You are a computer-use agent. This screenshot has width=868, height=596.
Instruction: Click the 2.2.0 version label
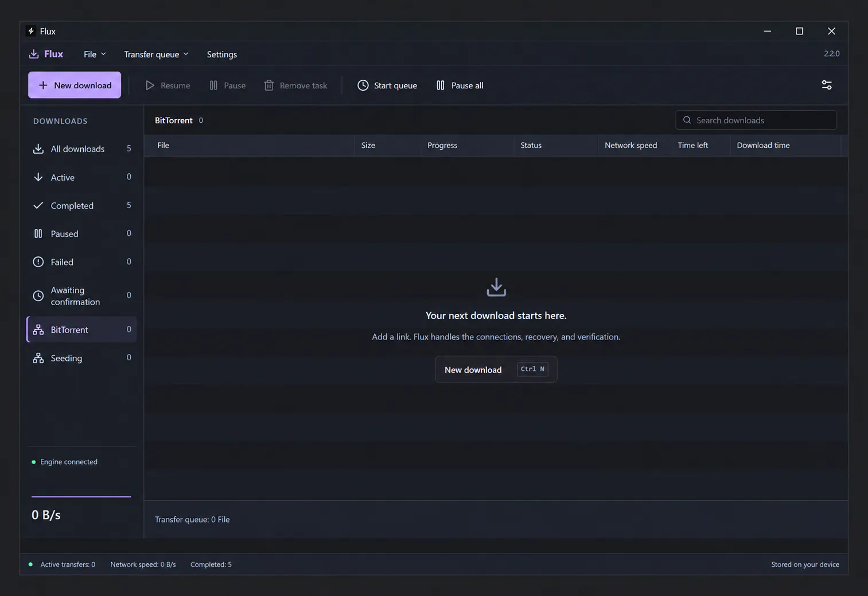pyautogui.click(x=831, y=53)
